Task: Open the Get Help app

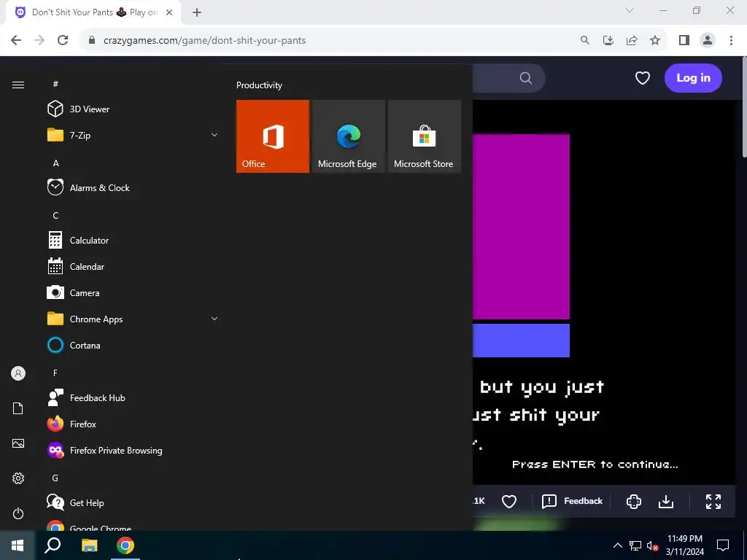Action: point(133,502)
